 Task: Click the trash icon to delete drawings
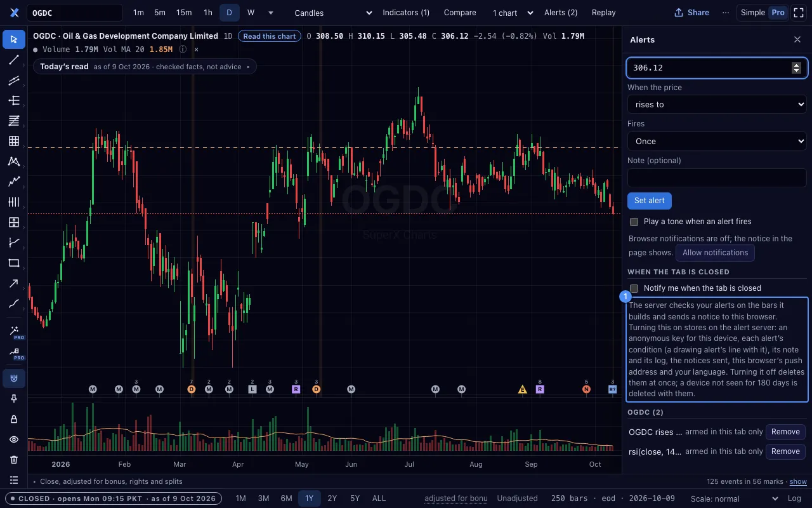point(14,460)
